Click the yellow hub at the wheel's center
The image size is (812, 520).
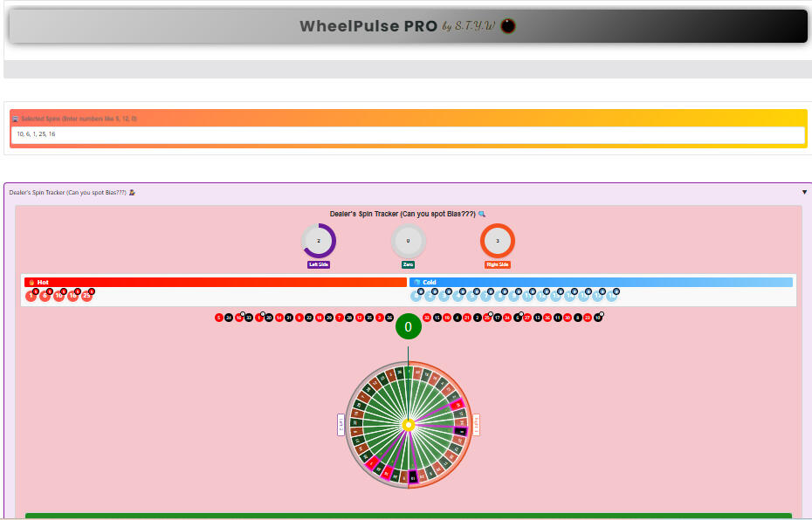pos(409,425)
